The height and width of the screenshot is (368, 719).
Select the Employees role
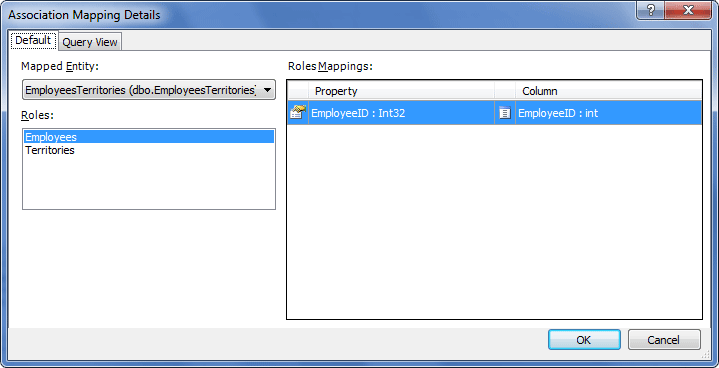tap(149, 137)
